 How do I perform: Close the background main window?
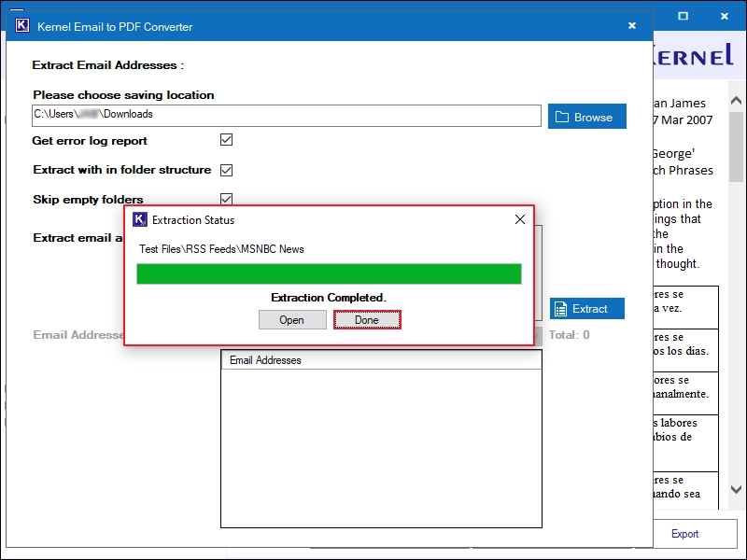(x=725, y=16)
